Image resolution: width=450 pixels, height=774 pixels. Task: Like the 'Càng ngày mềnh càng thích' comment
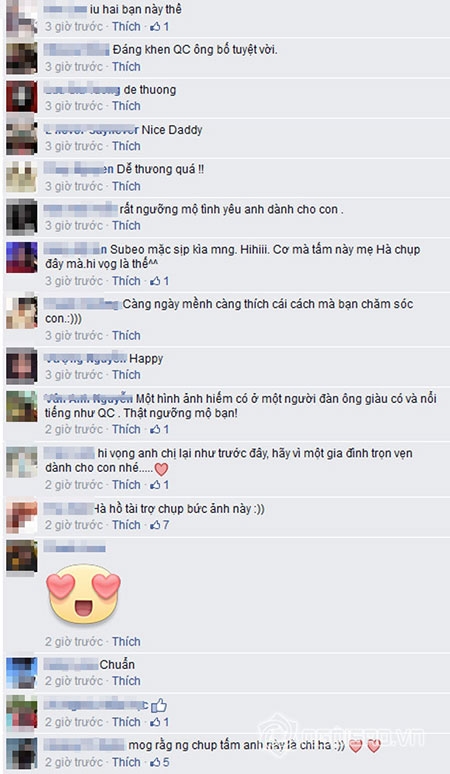click(x=126, y=336)
